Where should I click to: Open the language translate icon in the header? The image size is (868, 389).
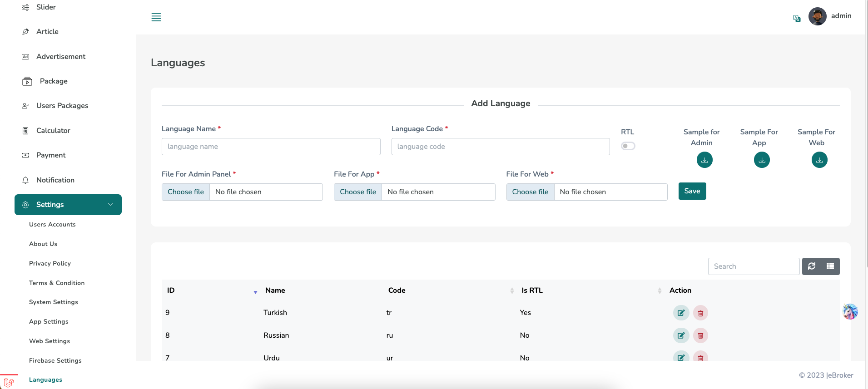tap(797, 19)
